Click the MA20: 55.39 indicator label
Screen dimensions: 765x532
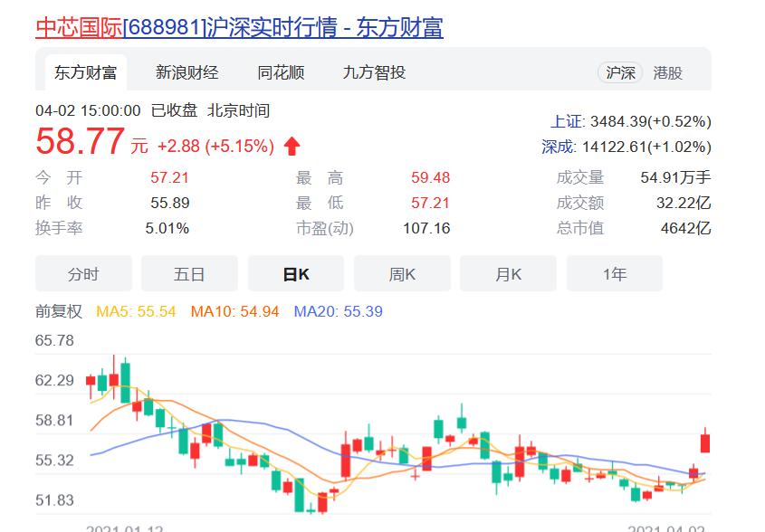(x=338, y=311)
